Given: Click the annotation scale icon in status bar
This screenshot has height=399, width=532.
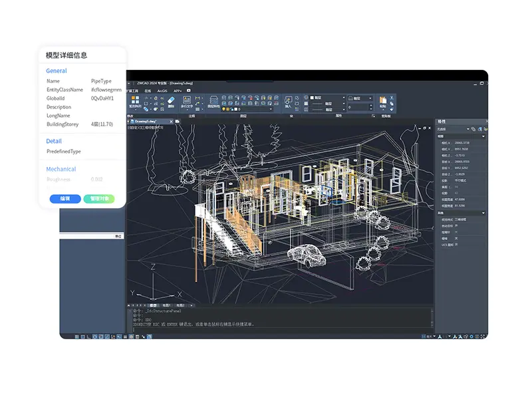Looking at the screenshot, I should pyautogui.click(x=440, y=336).
